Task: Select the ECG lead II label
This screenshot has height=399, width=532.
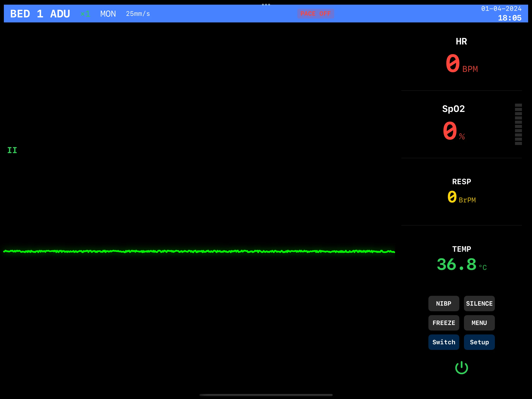Action: pyautogui.click(x=12, y=150)
